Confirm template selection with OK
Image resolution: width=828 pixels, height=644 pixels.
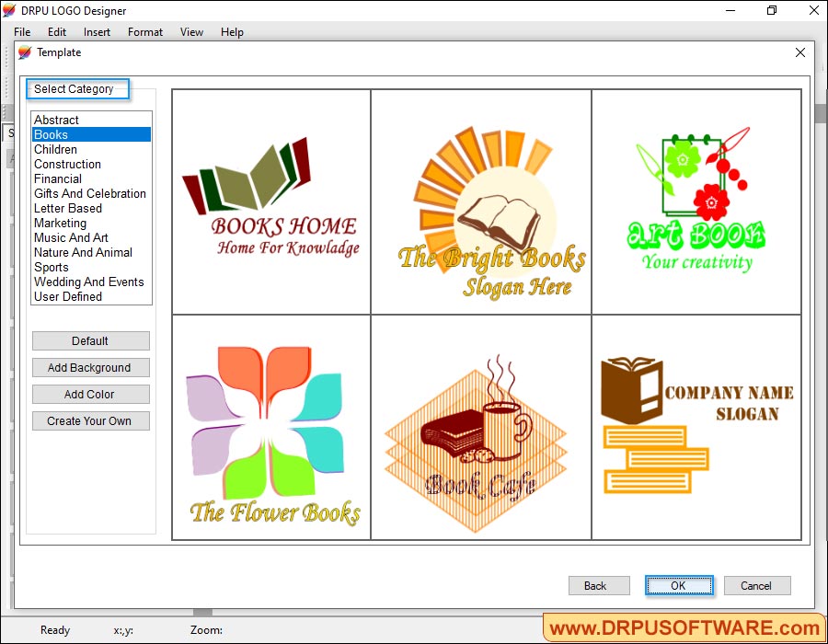679,585
